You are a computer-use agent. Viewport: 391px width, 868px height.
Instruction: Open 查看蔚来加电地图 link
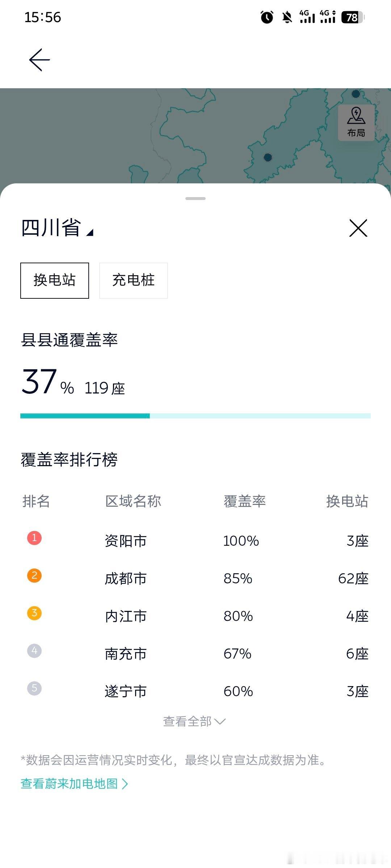75,784
